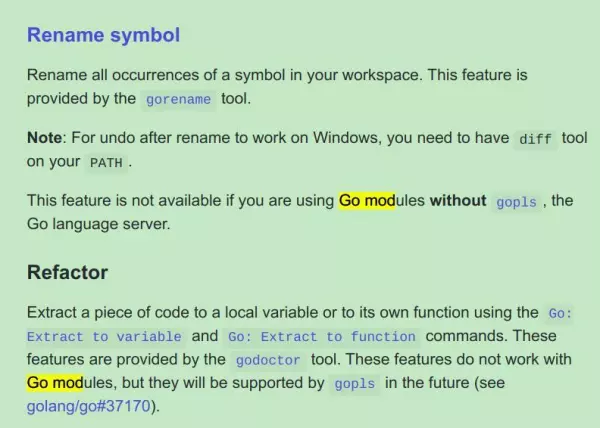This screenshot has width=600, height=428.
Task: Click the diff inline code text
Action: (x=535, y=139)
